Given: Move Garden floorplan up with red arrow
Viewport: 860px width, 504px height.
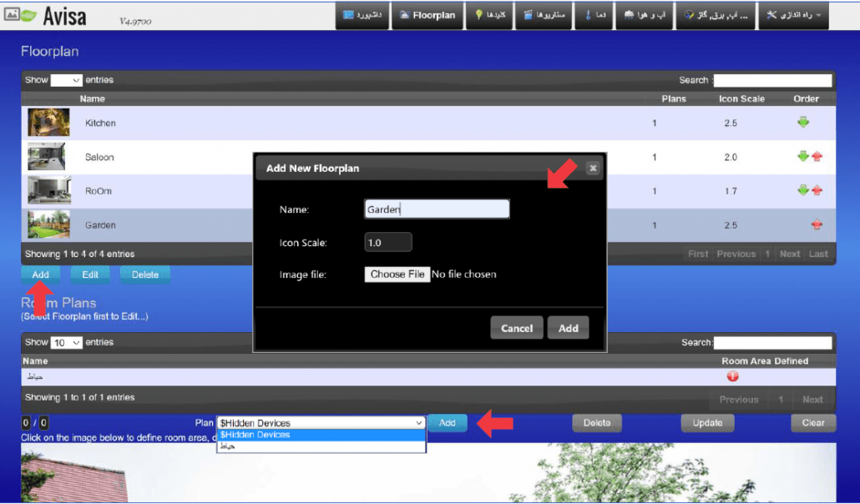Looking at the screenshot, I should tap(817, 224).
